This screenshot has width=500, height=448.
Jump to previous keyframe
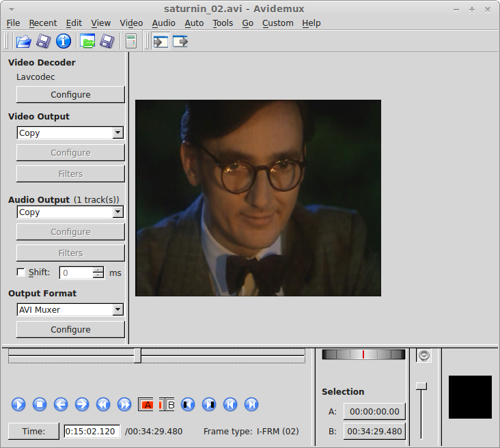point(103,405)
